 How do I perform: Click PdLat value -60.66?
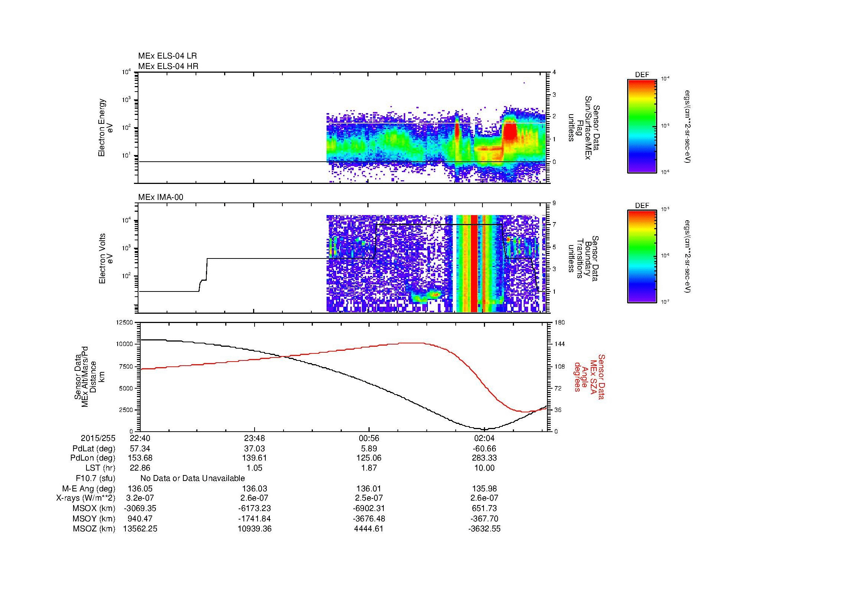484,449
